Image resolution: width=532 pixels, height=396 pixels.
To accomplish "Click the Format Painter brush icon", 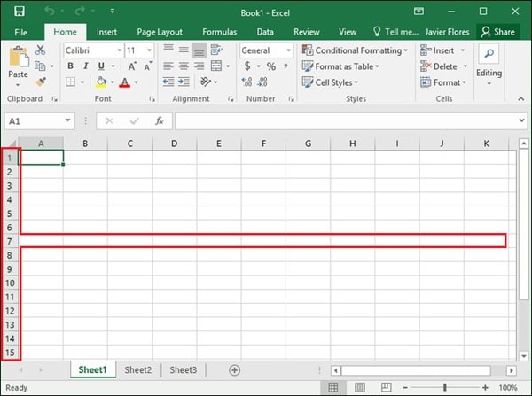I will tap(41, 82).
